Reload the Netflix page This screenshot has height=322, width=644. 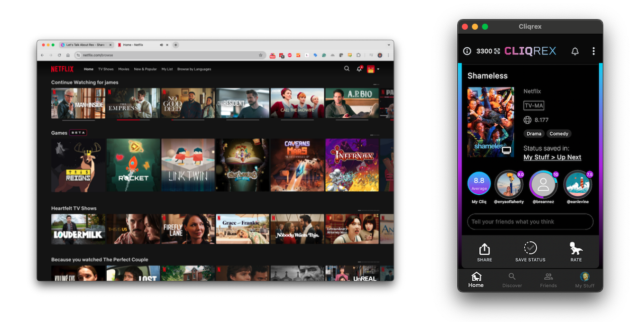tap(59, 55)
